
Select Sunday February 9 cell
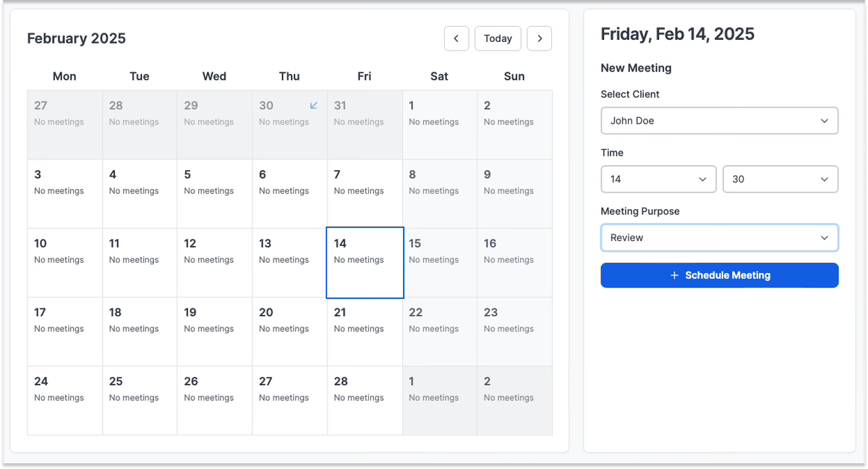[514, 194]
